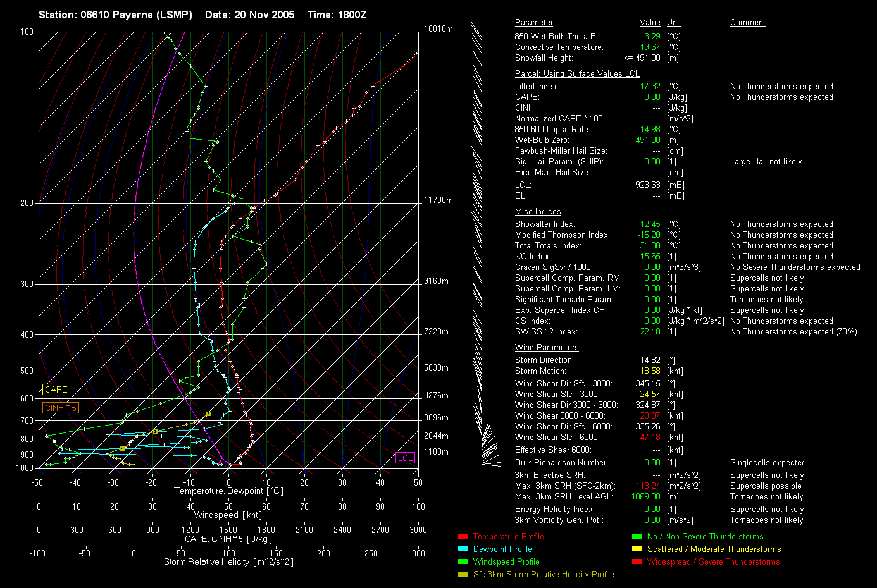Click the SWISS 12 Index value 22.18

click(650, 331)
